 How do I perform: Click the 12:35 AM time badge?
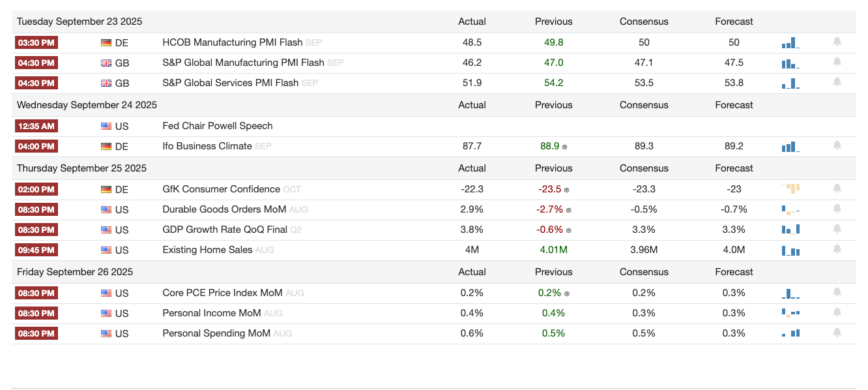pos(36,127)
